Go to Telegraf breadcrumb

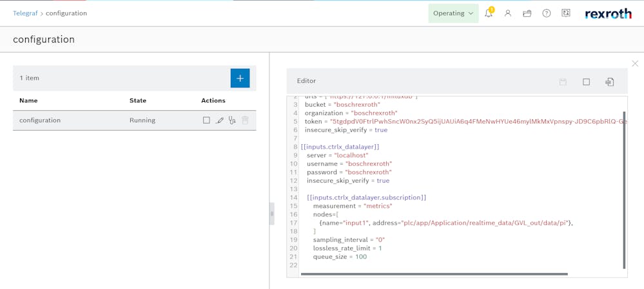[26, 13]
